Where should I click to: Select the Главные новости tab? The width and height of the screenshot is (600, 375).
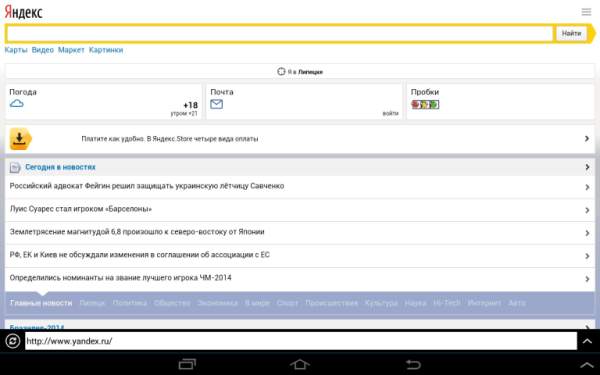pos(41,303)
